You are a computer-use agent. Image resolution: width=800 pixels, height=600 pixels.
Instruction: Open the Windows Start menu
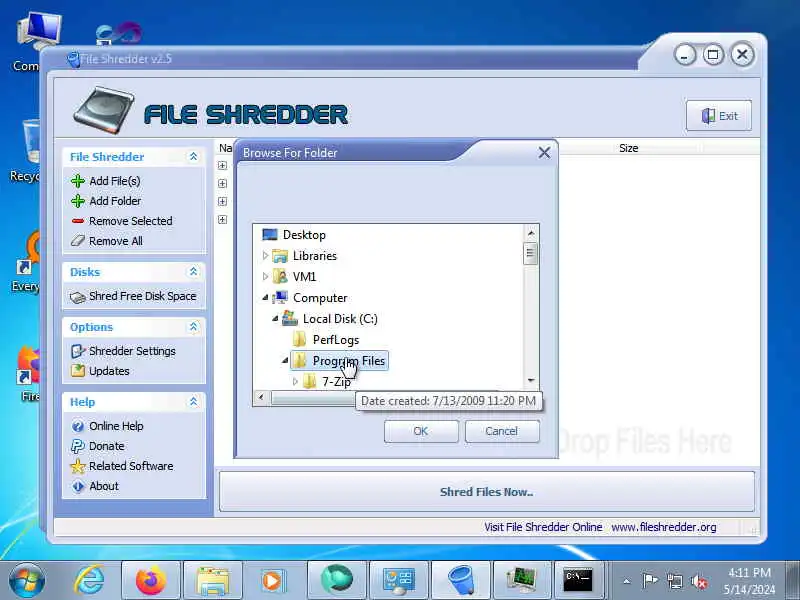[x=27, y=580]
